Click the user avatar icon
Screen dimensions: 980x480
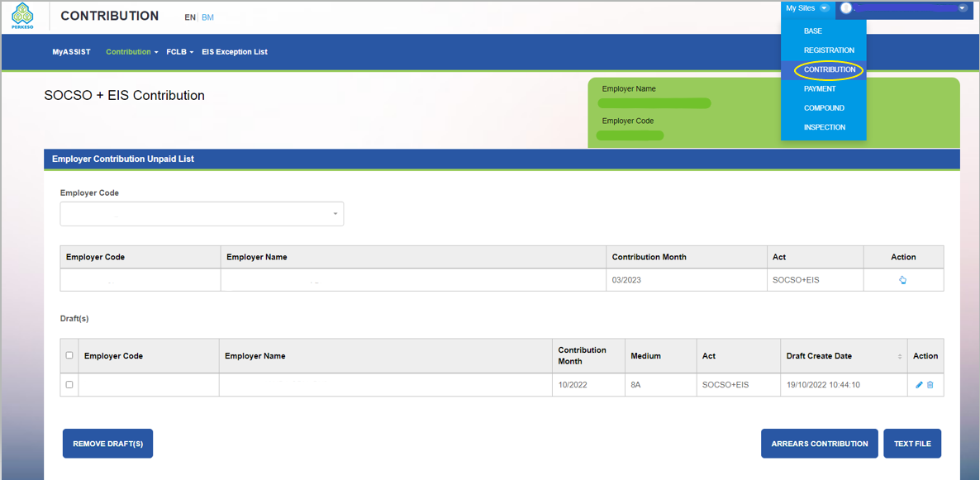[846, 8]
